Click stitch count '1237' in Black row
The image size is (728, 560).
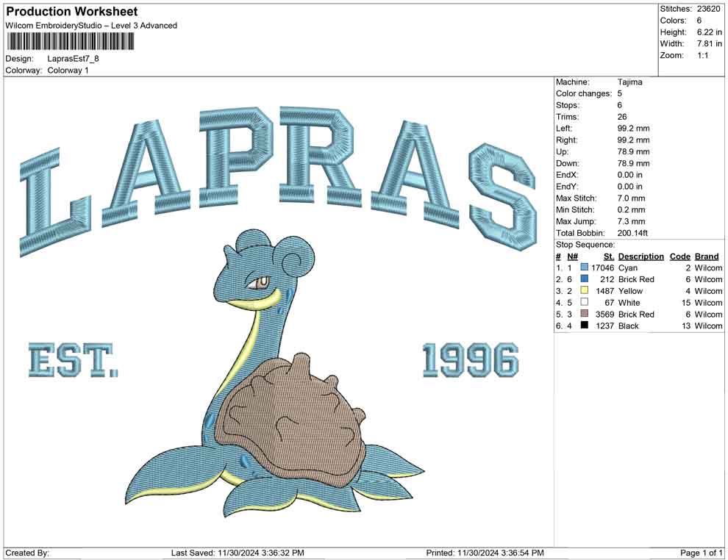(605, 326)
